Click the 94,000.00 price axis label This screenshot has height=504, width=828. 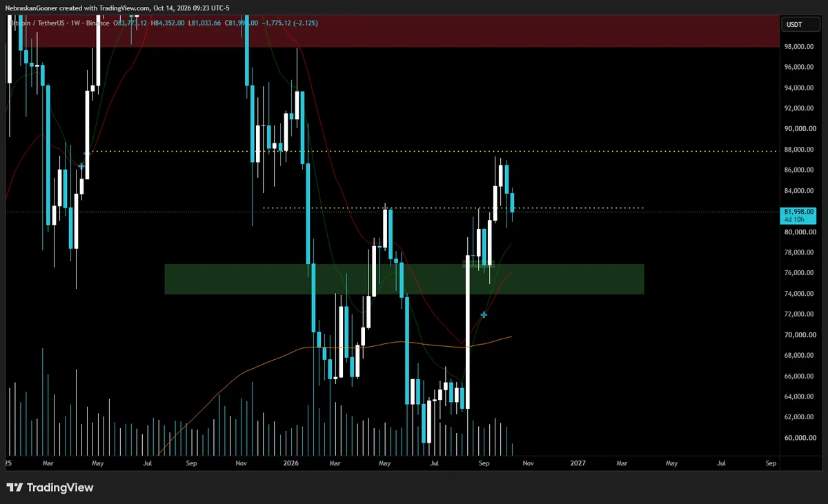[799, 88]
